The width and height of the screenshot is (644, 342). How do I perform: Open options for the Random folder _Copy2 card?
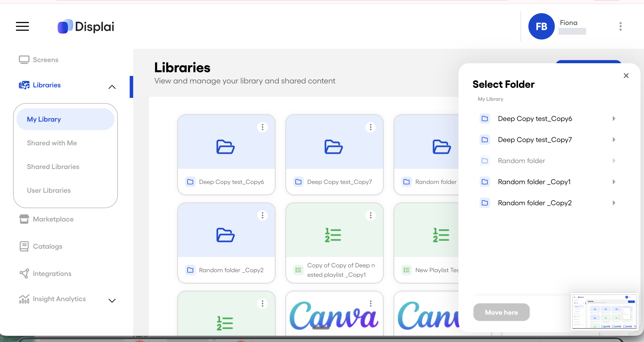[262, 215]
